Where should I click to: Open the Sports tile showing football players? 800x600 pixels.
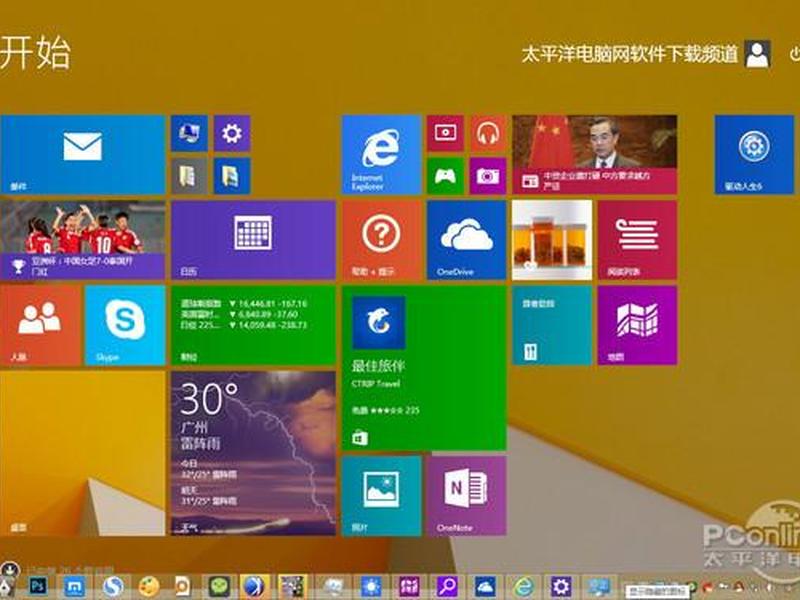click(83, 240)
